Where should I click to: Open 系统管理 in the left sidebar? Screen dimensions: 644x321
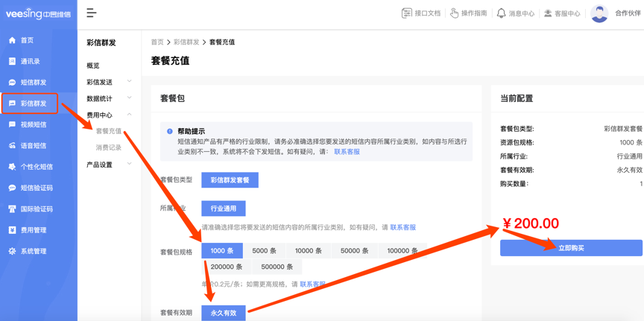34,251
